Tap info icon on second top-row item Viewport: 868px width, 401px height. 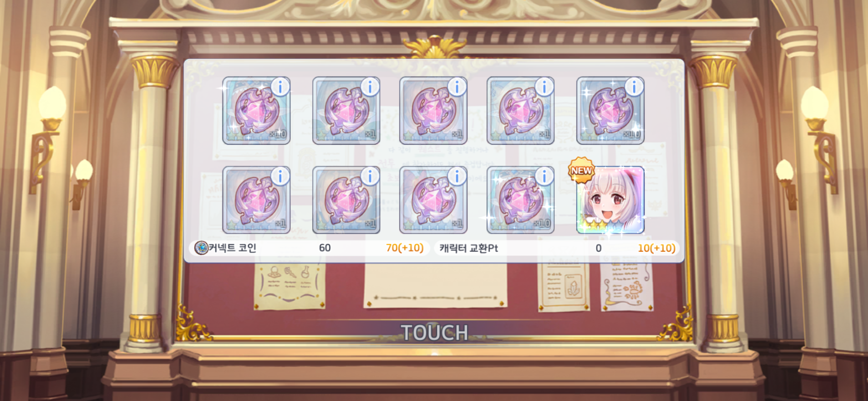pos(370,87)
